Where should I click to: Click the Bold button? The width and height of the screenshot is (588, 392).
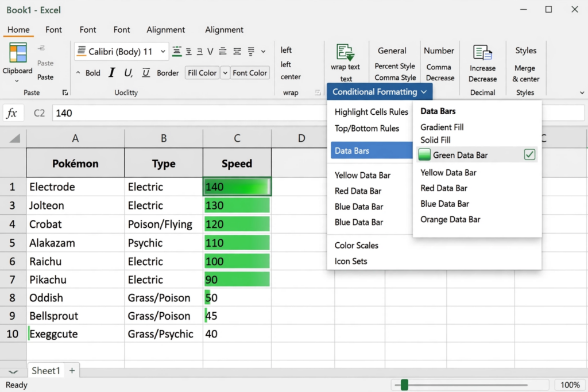pos(92,73)
